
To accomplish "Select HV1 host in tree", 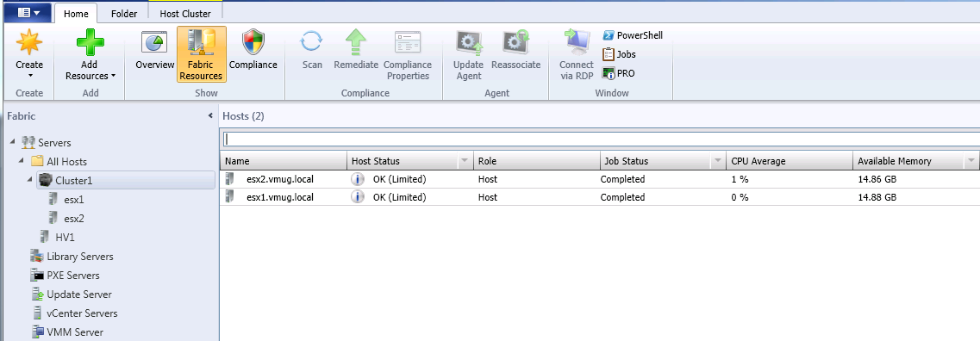I will click(65, 238).
